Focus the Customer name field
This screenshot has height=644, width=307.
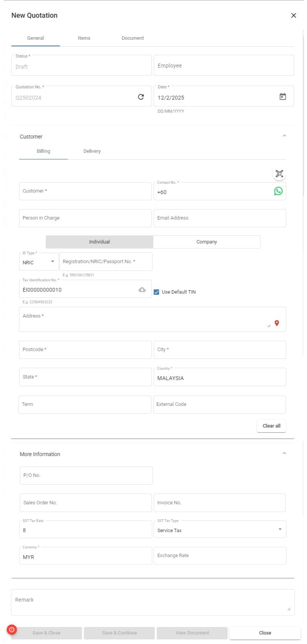[x=85, y=191]
